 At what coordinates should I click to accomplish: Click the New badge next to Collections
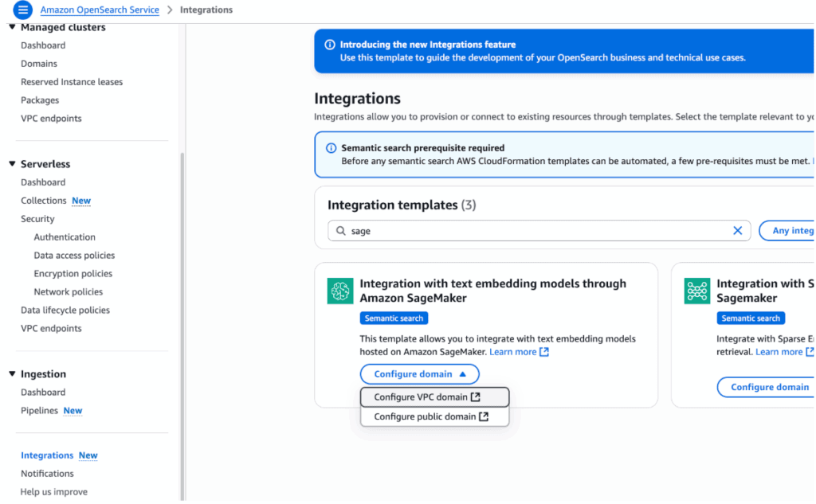tap(80, 200)
